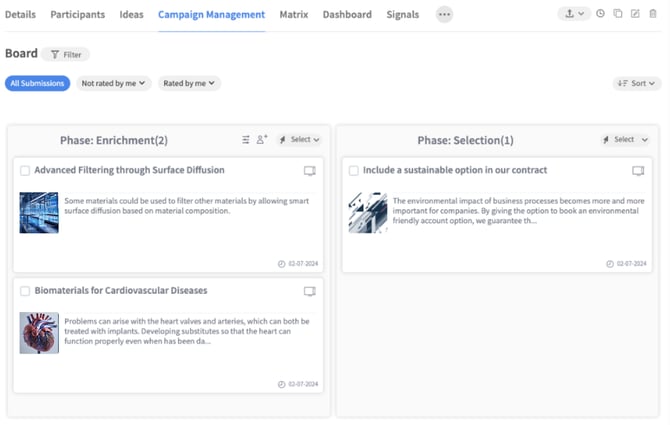Tick the sustainable option in contract checkbox

(x=354, y=171)
